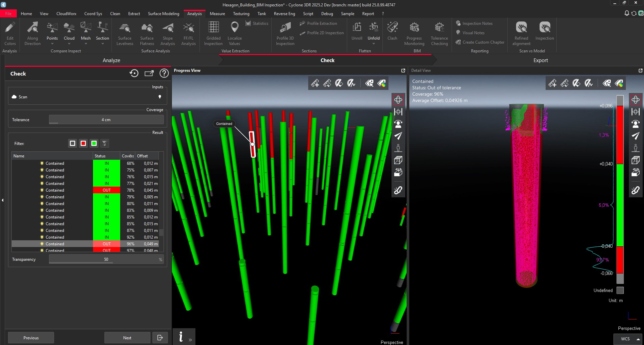Image resolution: width=644 pixels, height=345 pixels.
Task: Adjust the Transparency slider
Action: (x=106, y=259)
